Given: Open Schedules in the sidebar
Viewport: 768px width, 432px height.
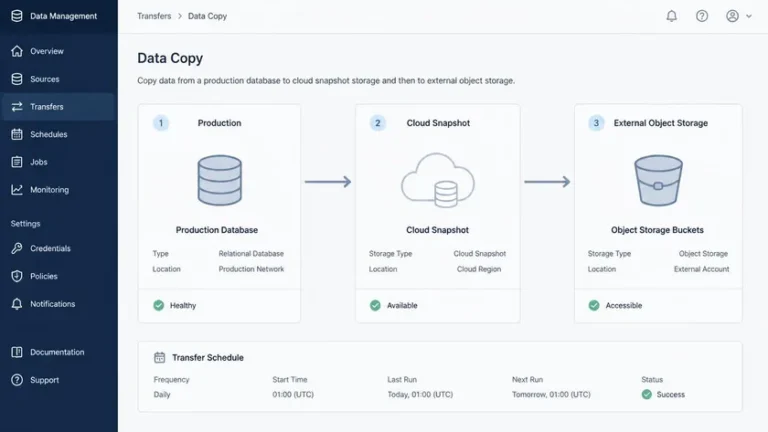Looking at the screenshot, I should coord(58,134).
